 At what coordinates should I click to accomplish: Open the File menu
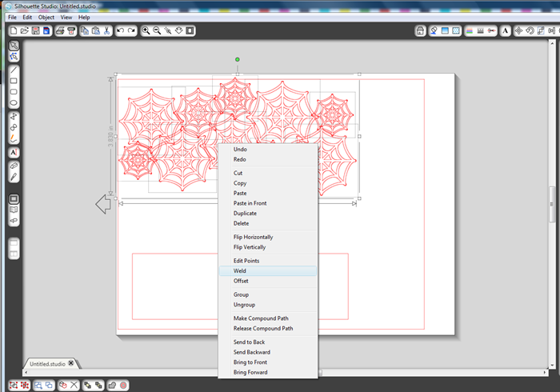tap(12, 17)
